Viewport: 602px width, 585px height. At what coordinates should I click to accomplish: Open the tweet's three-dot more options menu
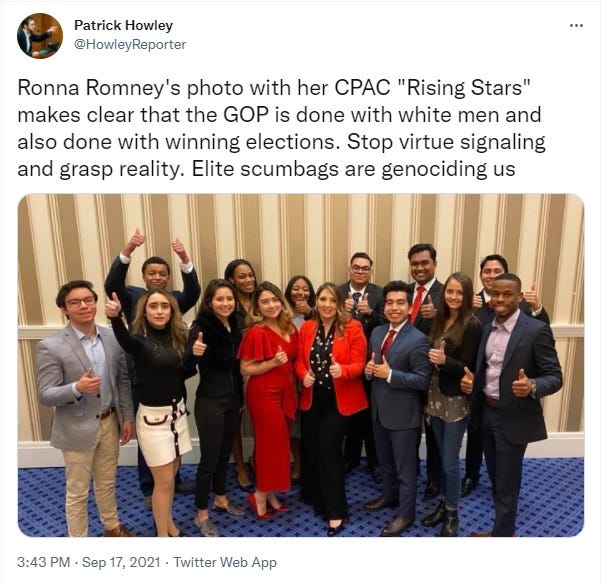[x=576, y=26]
